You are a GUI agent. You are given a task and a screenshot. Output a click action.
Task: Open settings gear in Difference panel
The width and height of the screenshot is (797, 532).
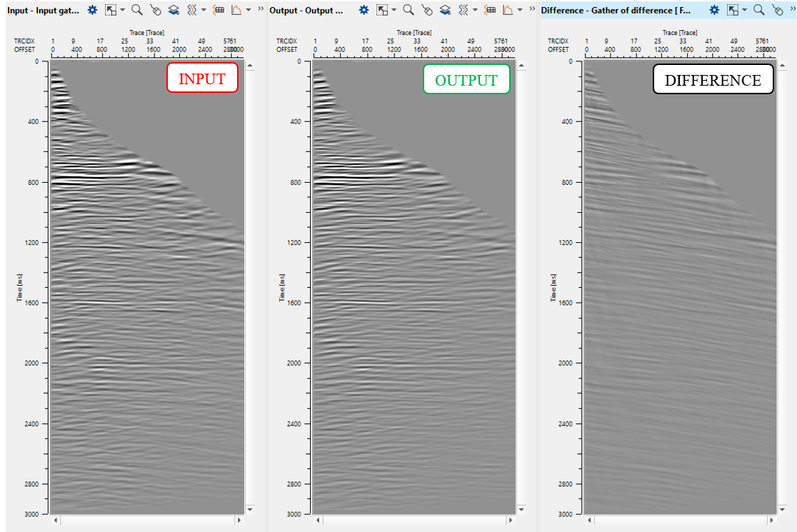pyautogui.click(x=714, y=11)
